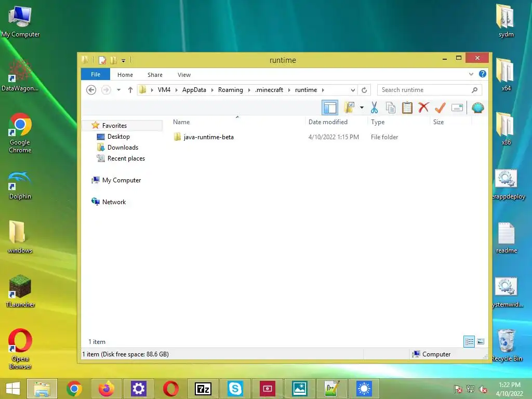The width and height of the screenshot is (532, 399).
Task: Open Downloads in the navigation pane
Action: click(123, 147)
